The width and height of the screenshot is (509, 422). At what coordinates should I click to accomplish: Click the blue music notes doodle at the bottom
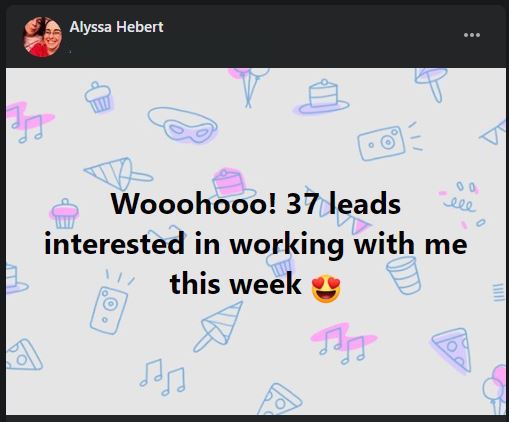(x=162, y=377)
